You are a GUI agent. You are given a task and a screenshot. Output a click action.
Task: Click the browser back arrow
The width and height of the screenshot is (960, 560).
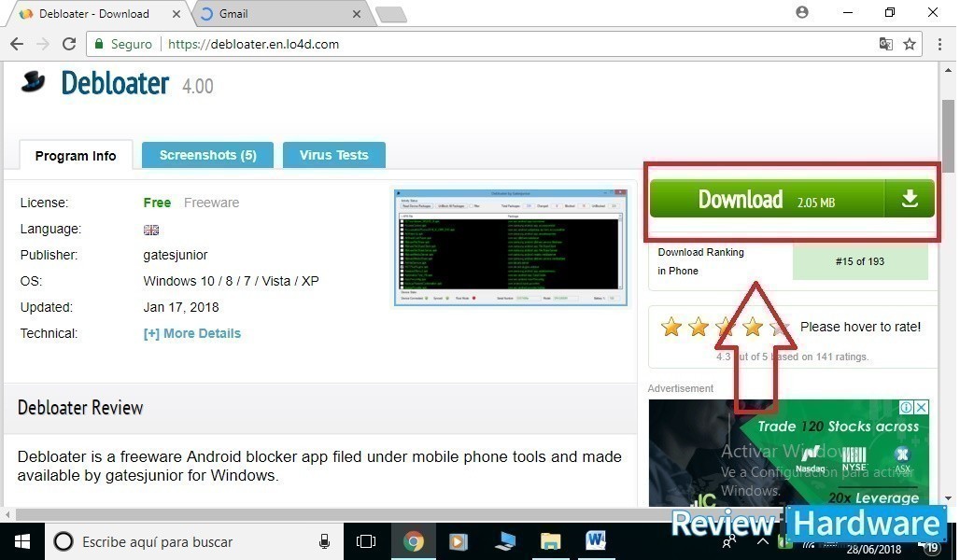pos(17,44)
